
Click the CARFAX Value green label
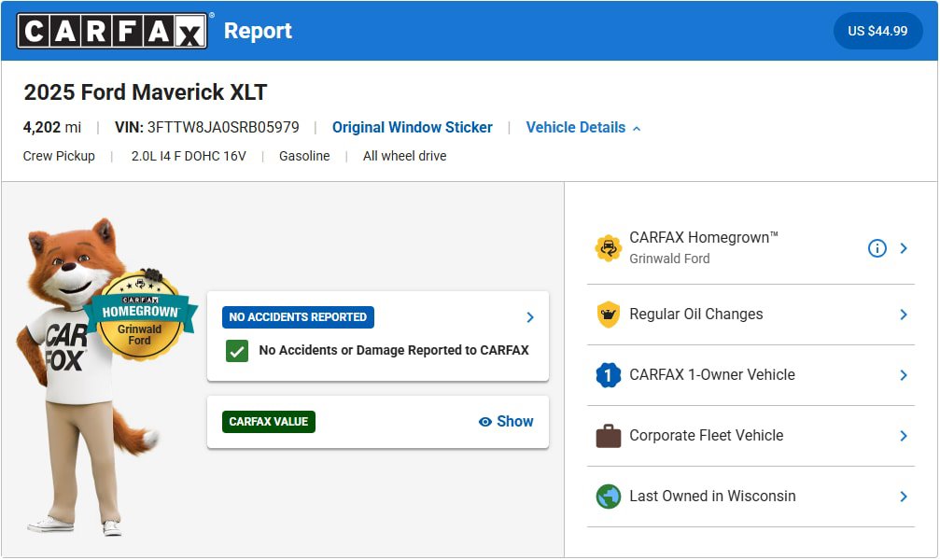pyautogui.click(x=269, y=422)
